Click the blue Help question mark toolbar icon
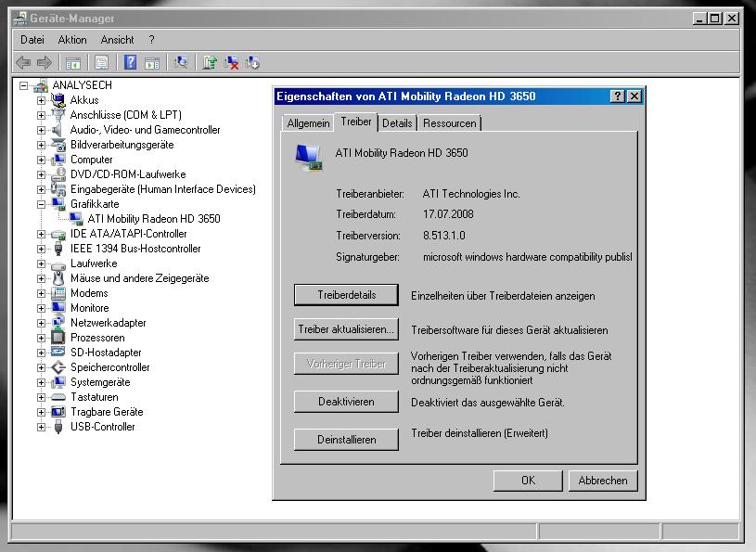The height and width of the screenshot is (552, 756). pos(130,62)
